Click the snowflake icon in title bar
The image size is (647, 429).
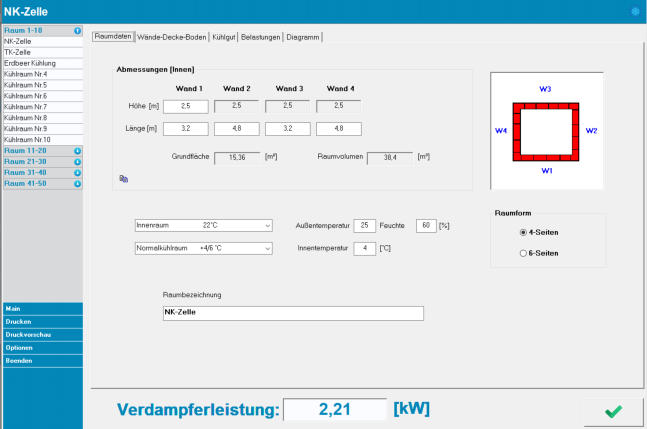point(634,11)
